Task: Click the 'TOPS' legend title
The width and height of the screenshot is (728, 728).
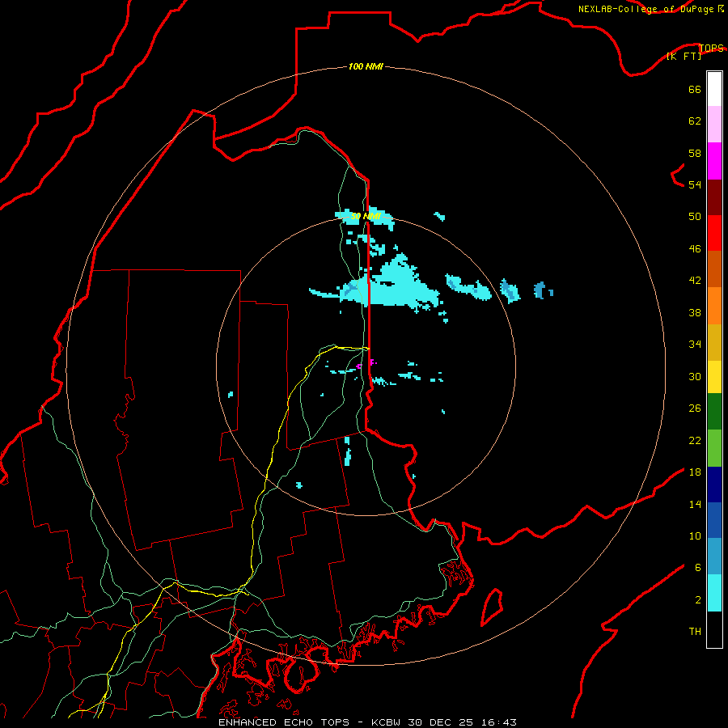Action: click(711, 48)
